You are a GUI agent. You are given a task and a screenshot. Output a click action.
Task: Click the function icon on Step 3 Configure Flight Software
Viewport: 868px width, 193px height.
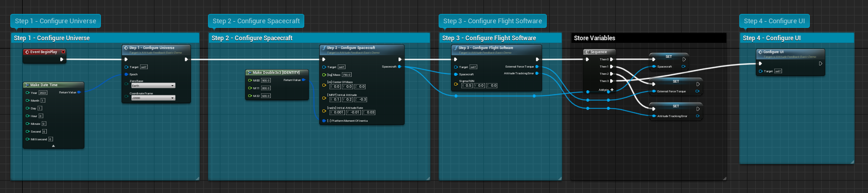(x=456, y=48)
